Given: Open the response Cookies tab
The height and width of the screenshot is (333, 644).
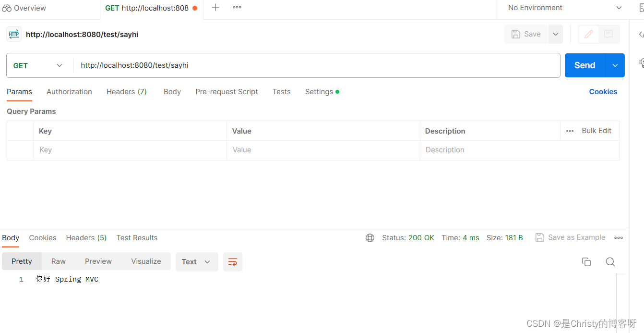Looking at the screenshot, I should click(x=43, y=238).
